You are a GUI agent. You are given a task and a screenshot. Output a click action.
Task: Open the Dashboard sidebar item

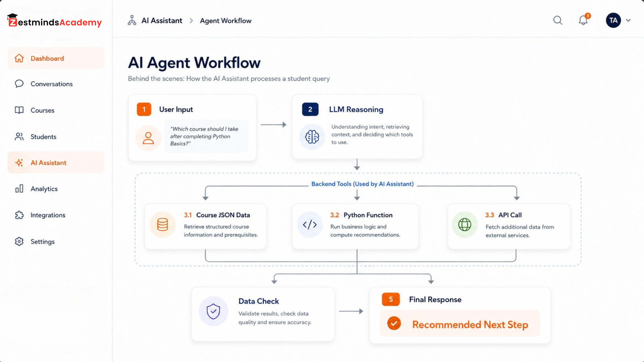tap(56, 58)
